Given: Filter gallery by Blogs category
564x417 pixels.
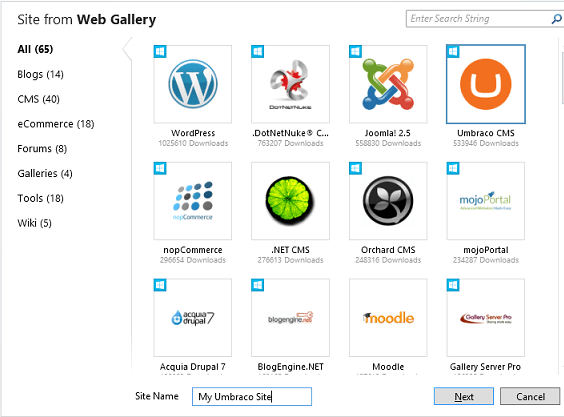Looking at the screenshot, I should pos(40,74).
